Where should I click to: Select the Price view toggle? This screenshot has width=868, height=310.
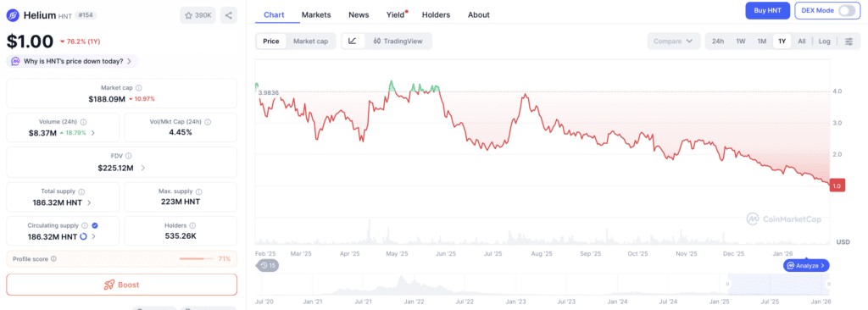click(270, 41)
